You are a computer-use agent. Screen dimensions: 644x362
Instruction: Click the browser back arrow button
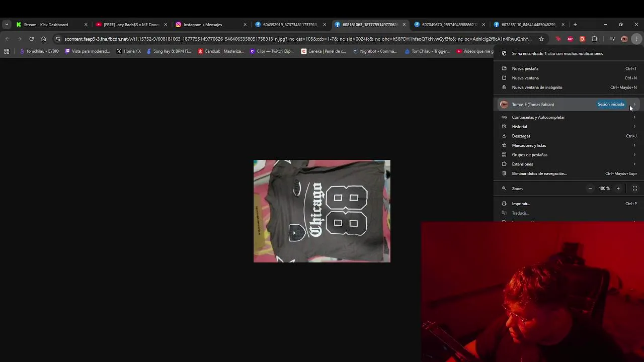(x=7, y=39)
